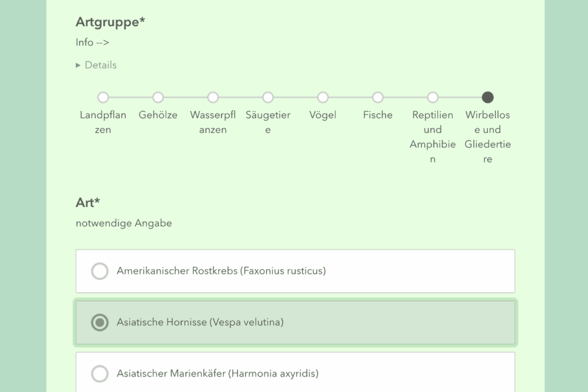588x392 pixels.
Task: Select Amerikanischer Rostkrebs radio button
Action: click(100, 271)
